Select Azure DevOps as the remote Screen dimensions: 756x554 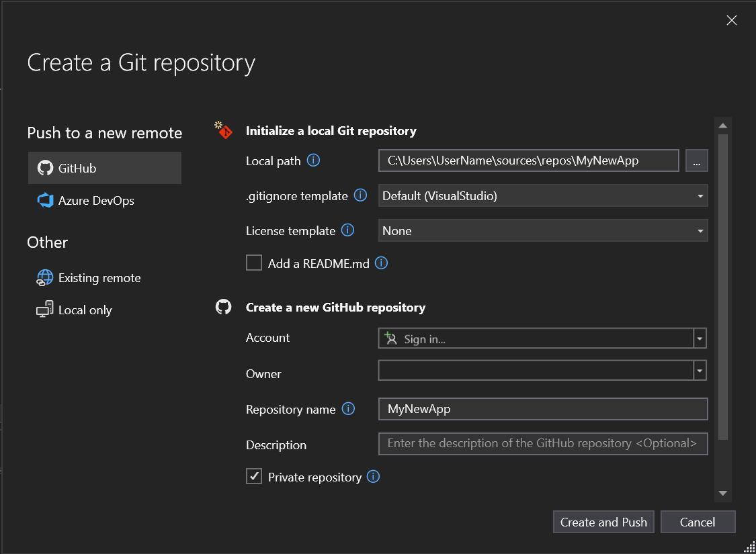94,200
